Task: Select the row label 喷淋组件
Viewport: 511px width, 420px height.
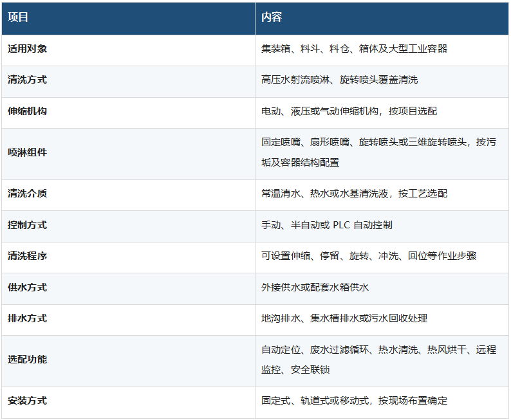Action: pyautogui.click(x=28, y=152)
